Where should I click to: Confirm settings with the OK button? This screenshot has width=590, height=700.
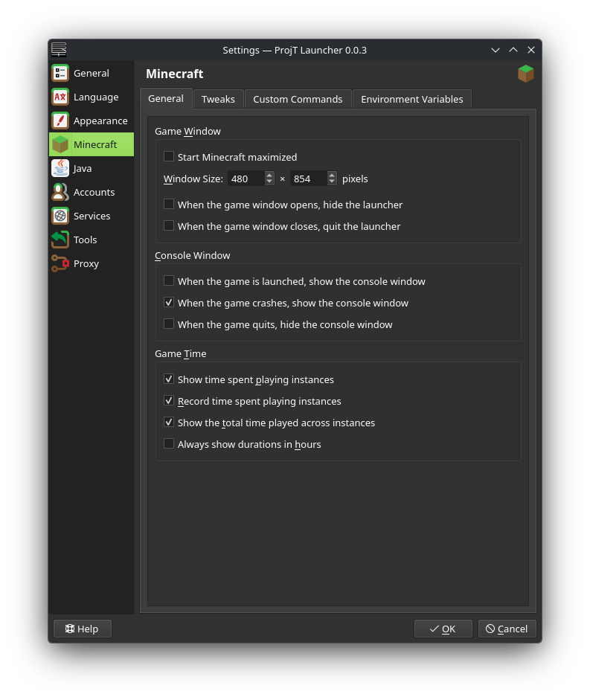443,629
